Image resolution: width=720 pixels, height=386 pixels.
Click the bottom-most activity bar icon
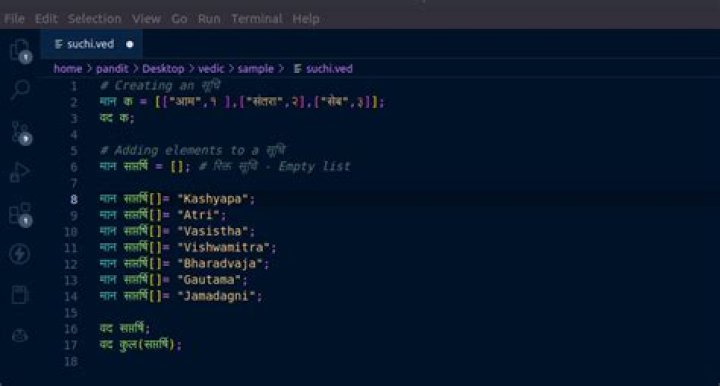coord(20,336)
